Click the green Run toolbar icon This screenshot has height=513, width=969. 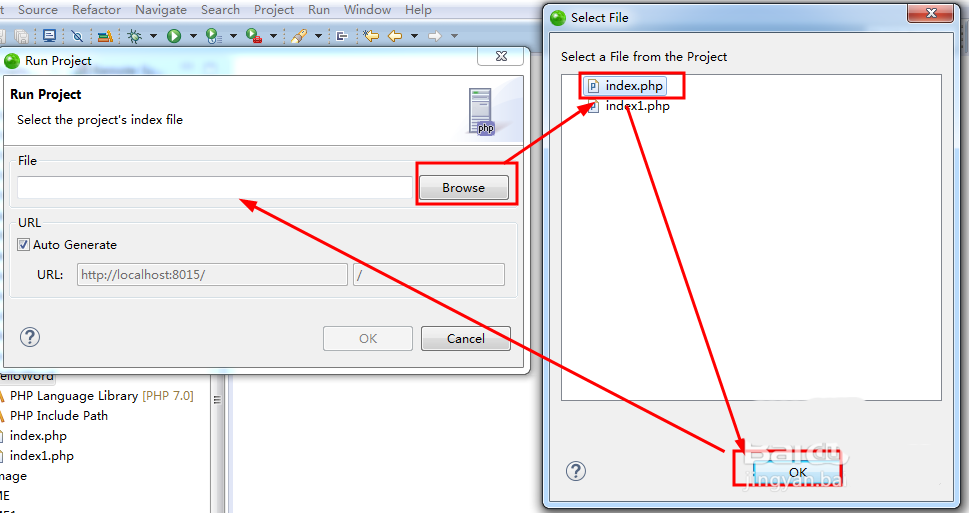(174, 36)
